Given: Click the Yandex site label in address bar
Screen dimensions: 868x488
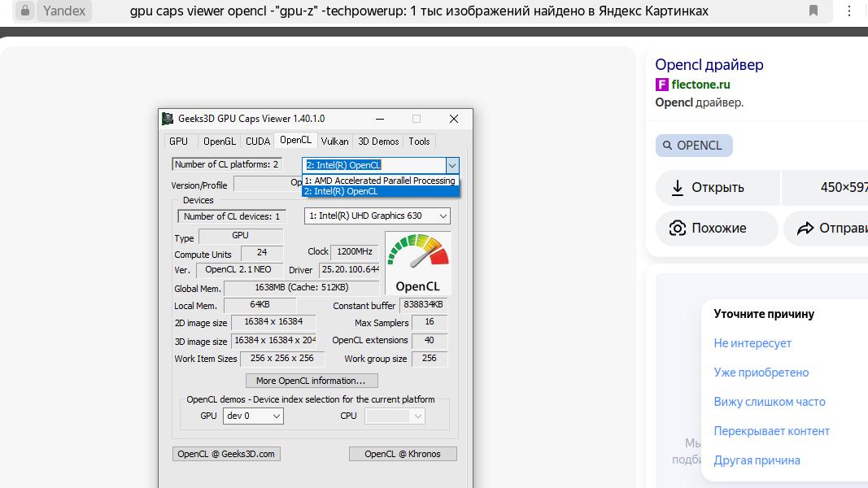Looking at the screenshot, I should click(64, 11).
